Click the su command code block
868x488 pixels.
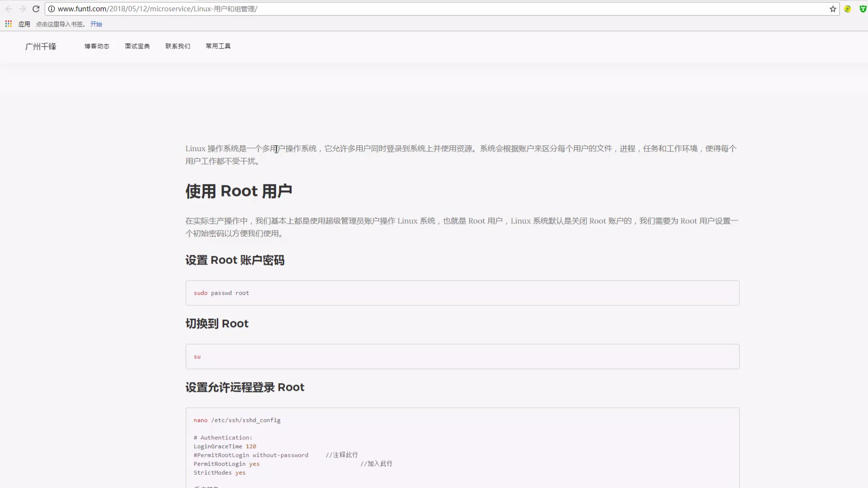pos(462,356)
